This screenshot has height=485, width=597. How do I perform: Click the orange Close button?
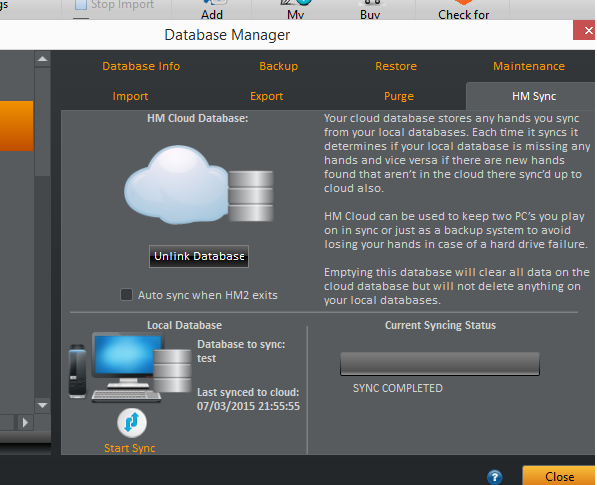click(559, 476)
